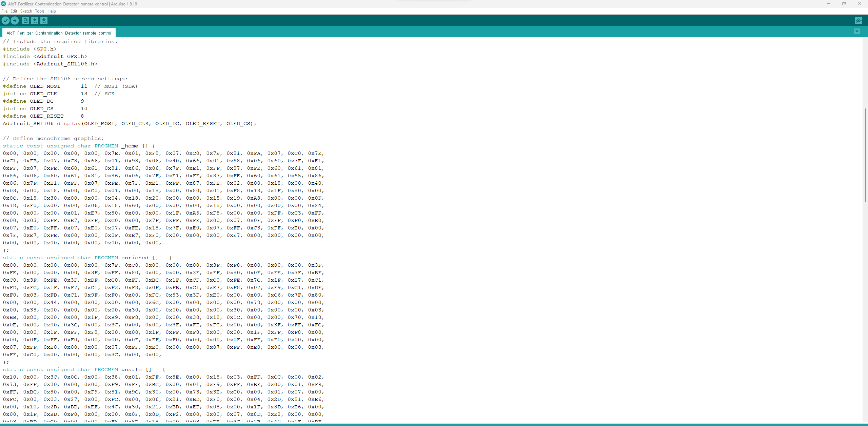Close the Arduino IDE window
868x426 pixels.
pos(859,4)
